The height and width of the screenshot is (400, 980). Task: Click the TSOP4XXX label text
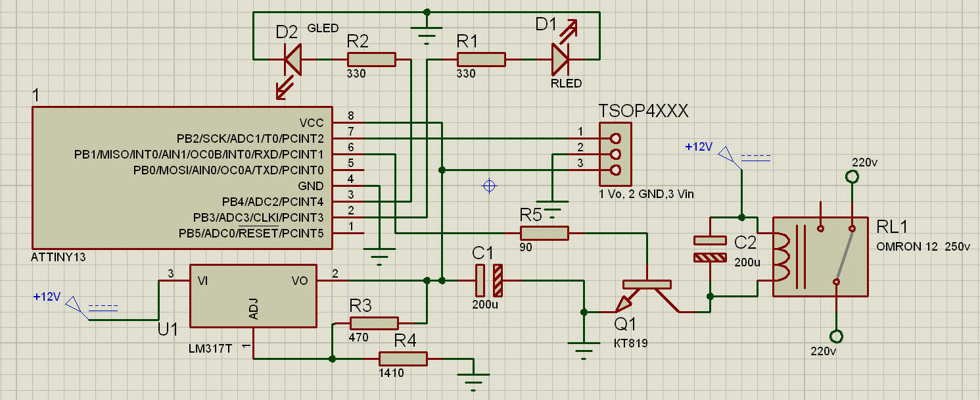[x=643, y=111]
